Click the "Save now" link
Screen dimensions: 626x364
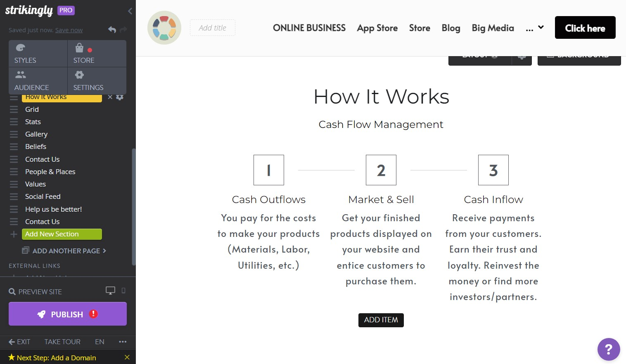69,30
